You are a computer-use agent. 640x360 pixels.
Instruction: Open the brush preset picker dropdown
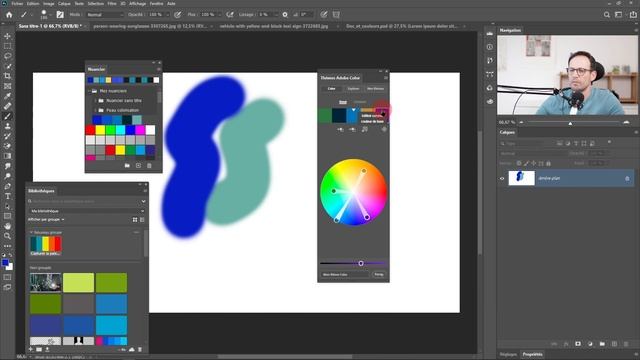pyautogui.click(x=51, y=15)
